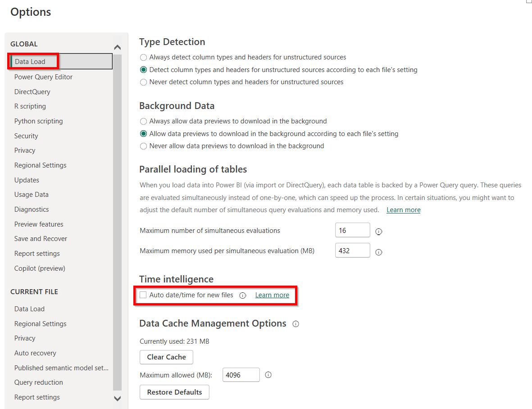Open Auto recovery settings
This screenshot has height=409, width=532.
pyautogui.click(x=35, y=353)
